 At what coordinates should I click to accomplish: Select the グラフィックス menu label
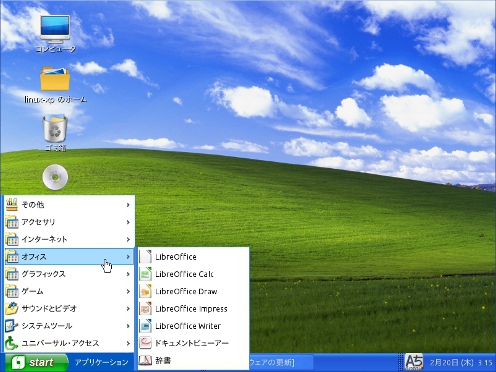(x=43, y=274)
